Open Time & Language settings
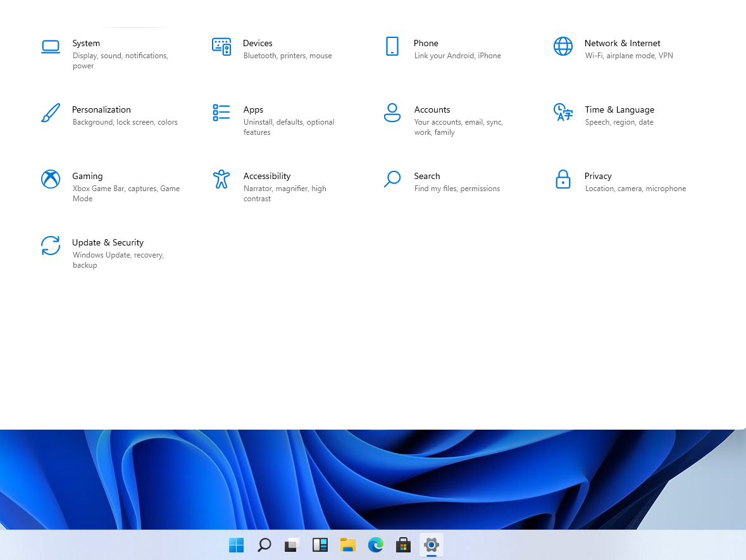This screenshot has width=746, height=560. [x=619, y=109]
